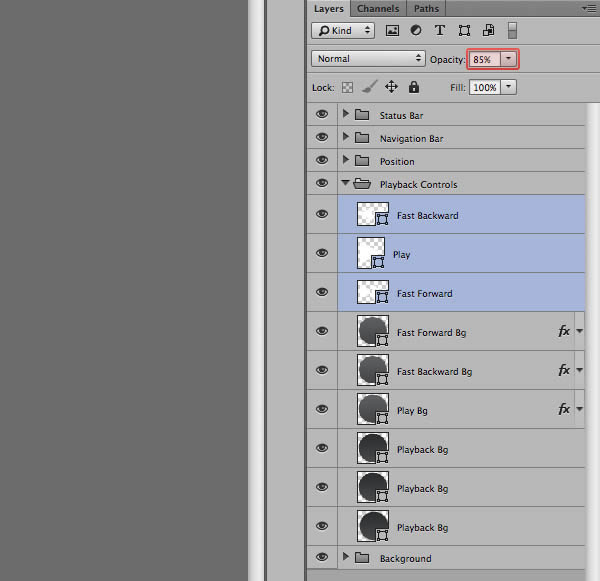The width and height of the screenshot is (600, 581).
Task: Toggle the layer filtering switch
Action: [512, 30]
